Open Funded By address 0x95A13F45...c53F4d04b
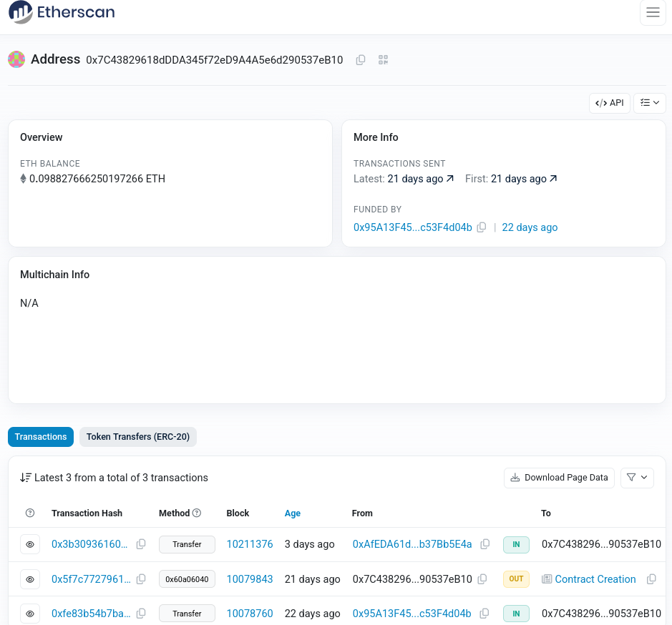672x625 pixels. tap(413, 227)
